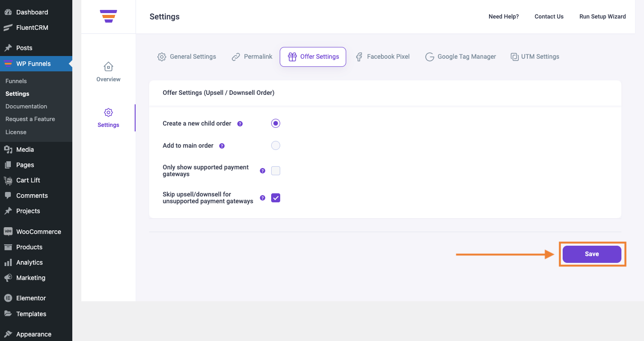Click the Products box icon

[x=8, y=247]
